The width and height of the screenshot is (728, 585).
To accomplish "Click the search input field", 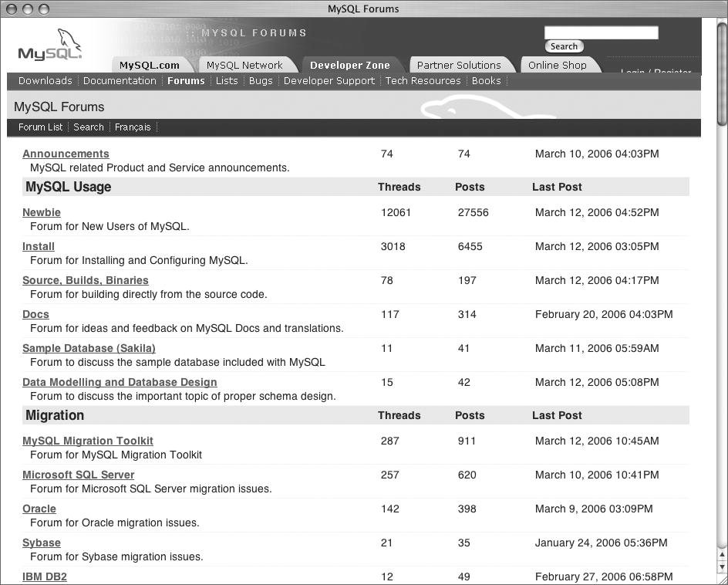I will [602, 32].
